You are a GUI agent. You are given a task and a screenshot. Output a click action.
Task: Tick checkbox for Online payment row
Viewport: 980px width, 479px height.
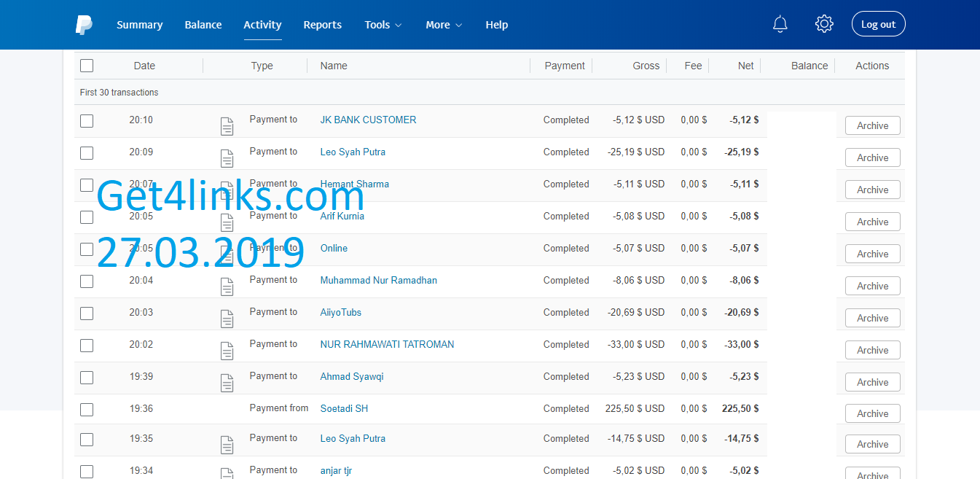coord(87,249)
